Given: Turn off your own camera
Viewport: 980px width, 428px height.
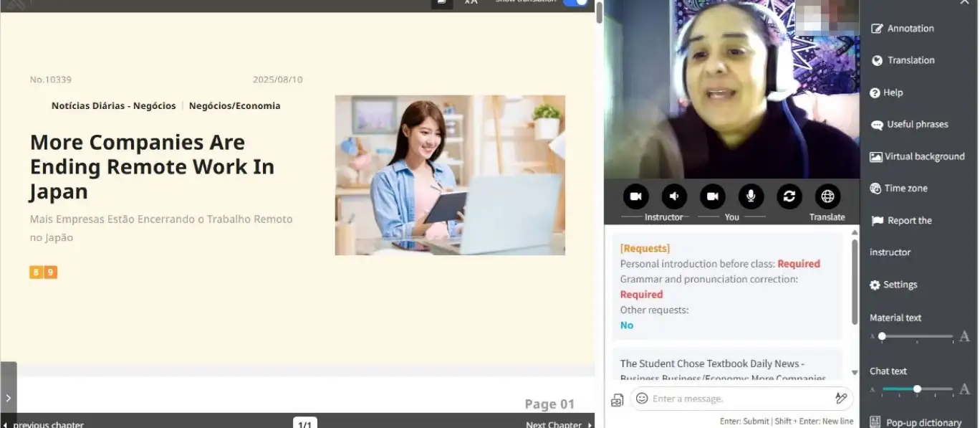Looking at the screenshot, I should (712, 196).
